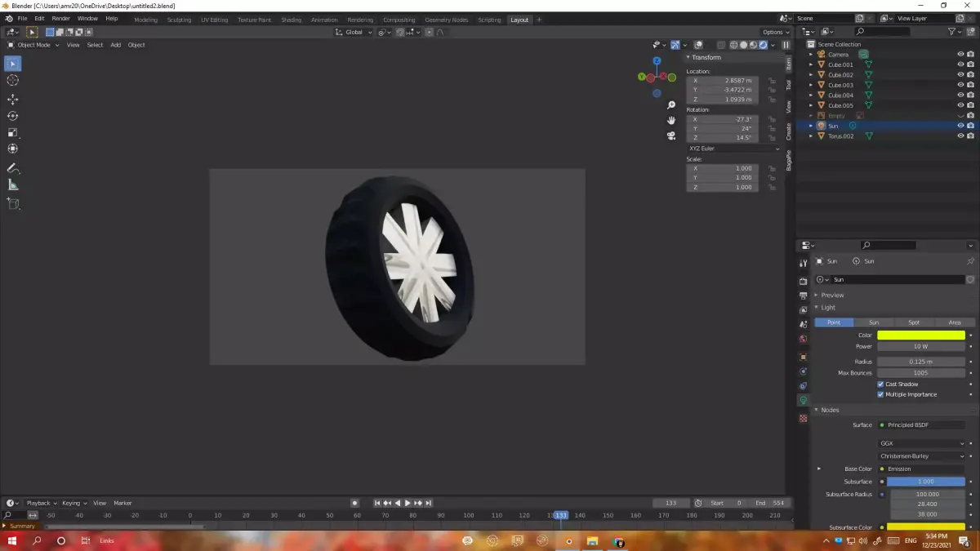Toggle viewport visibility of Torus.002
Viewport: 980px width, 551px height.
[960, 136]
